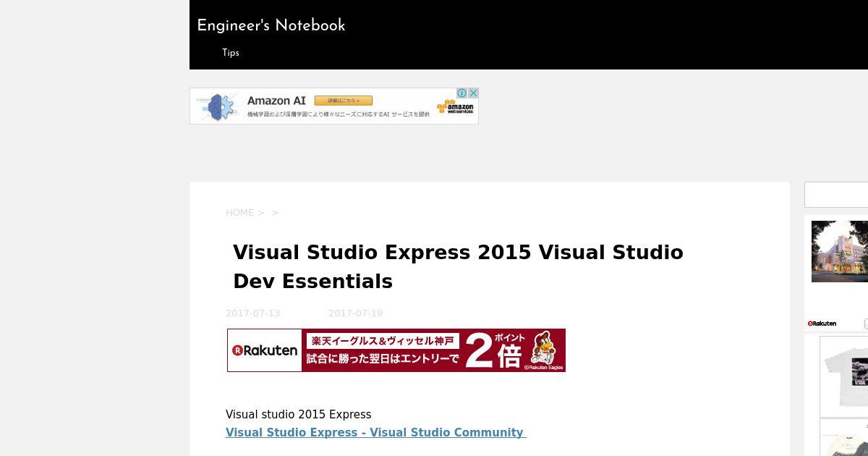Open Visual Studio Express - Visual Studio Community link

coord(376,433)
